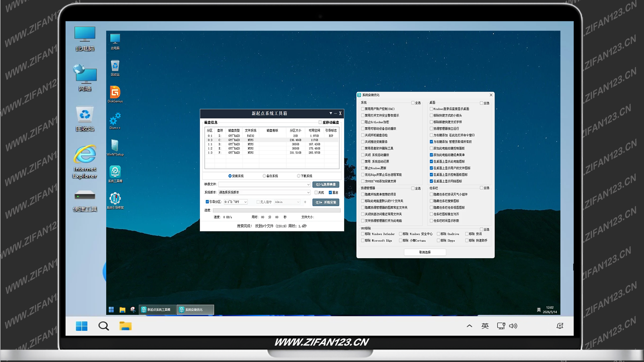Viewport: 644px width, 362px height.
Task: Click the 盘符 column header
Action: point(220,131)
